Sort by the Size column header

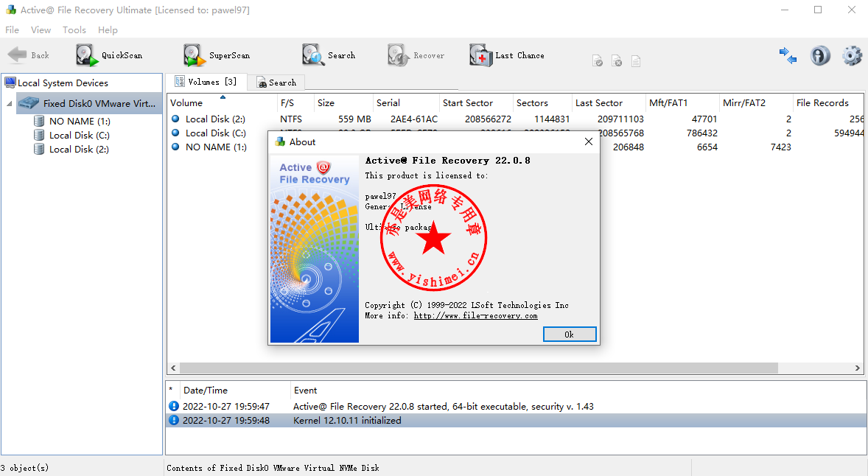(343, 103)
